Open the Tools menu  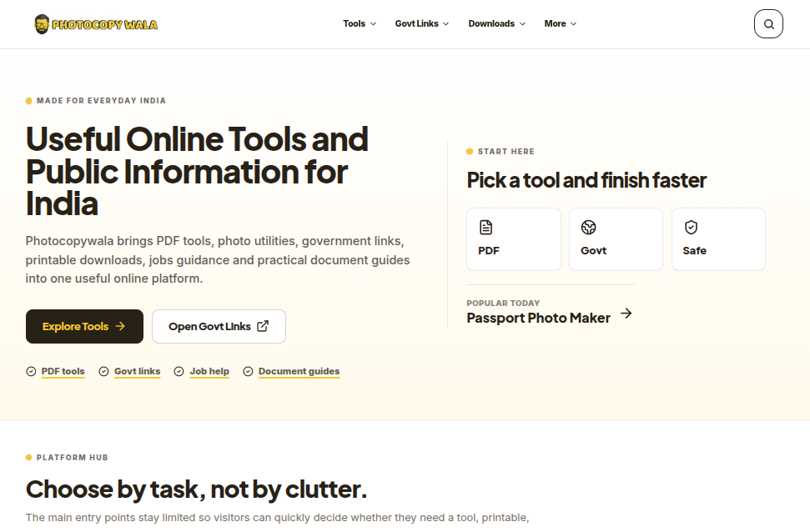point(360,23)
